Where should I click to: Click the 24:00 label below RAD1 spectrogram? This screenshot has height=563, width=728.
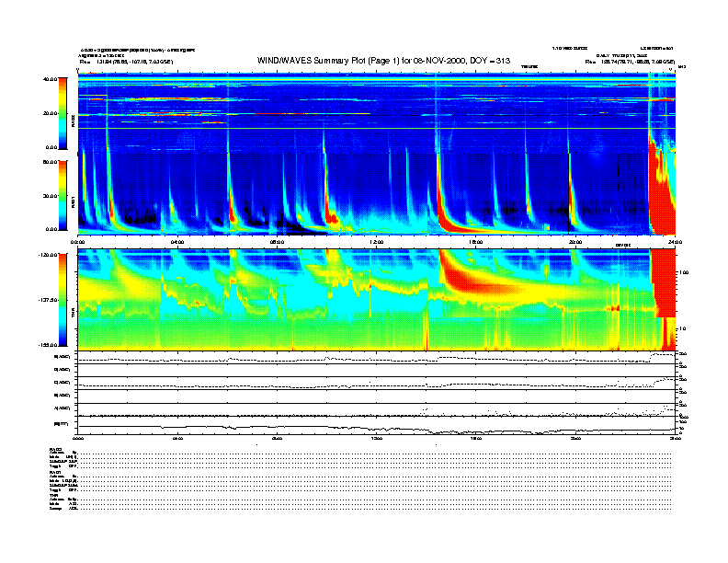[x=675, y=242]
